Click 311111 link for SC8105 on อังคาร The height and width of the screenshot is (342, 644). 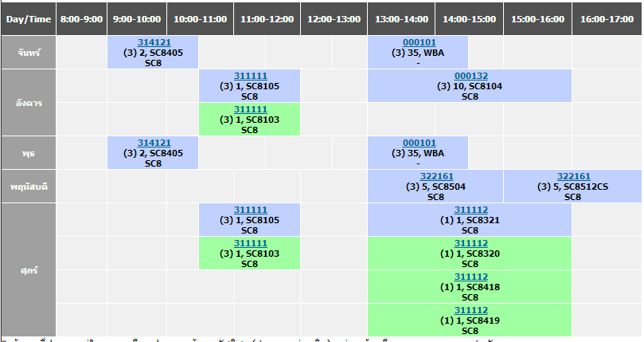point(250,76)
